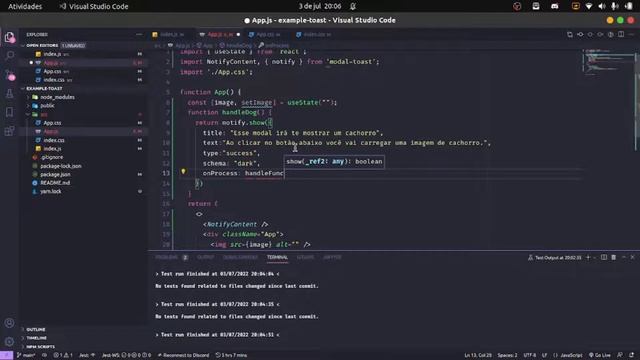Image resolution: width=640 pixels, height=360 pixels.
Task: Open the Manage gear icon
Action: tap(9, 341)
